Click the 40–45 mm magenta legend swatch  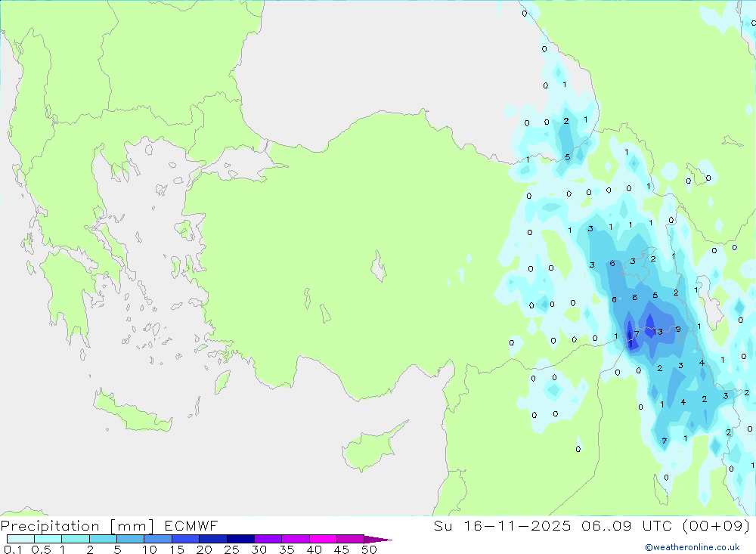(x=323, y=539)
